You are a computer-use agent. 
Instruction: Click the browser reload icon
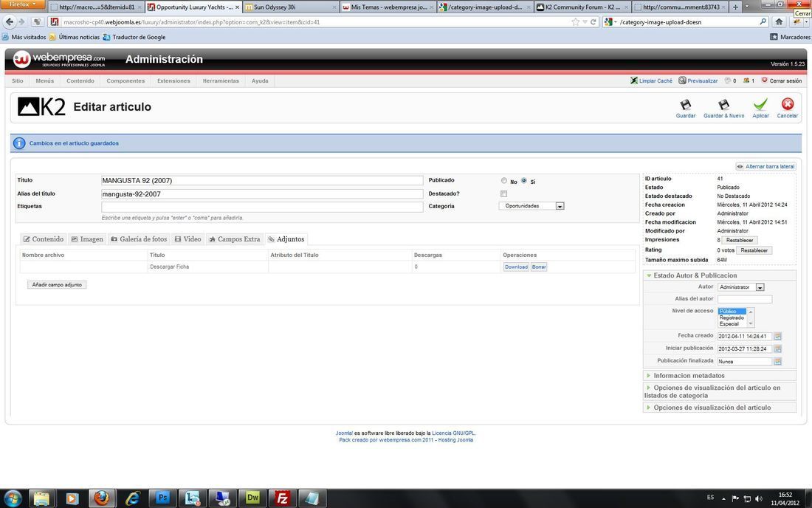tap(593, 21)
